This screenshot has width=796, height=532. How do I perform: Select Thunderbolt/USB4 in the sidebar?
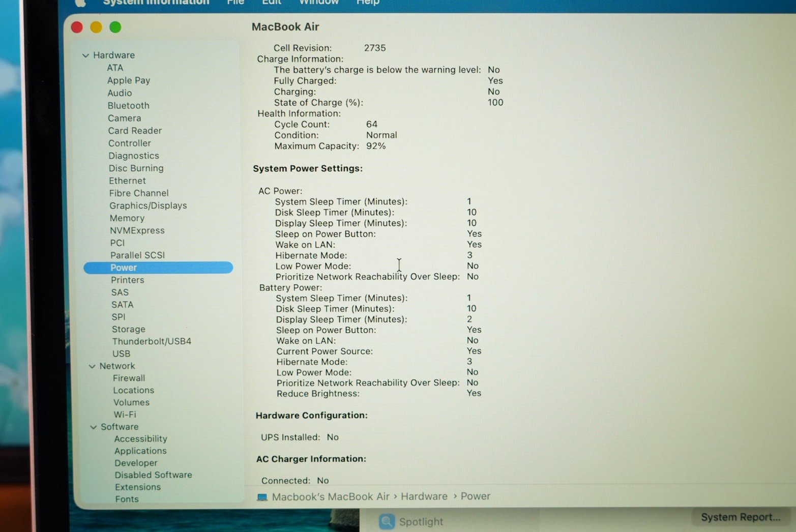(x=152, y=342)
